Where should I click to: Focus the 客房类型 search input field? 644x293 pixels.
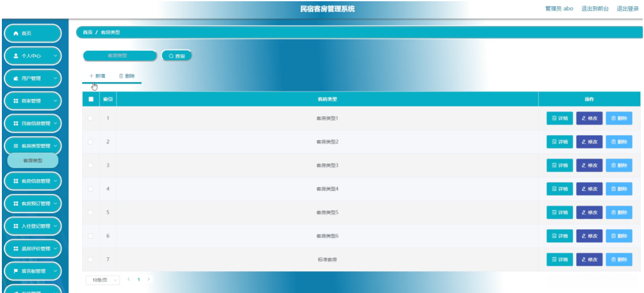pyautogui.click(x=120, y=56)
